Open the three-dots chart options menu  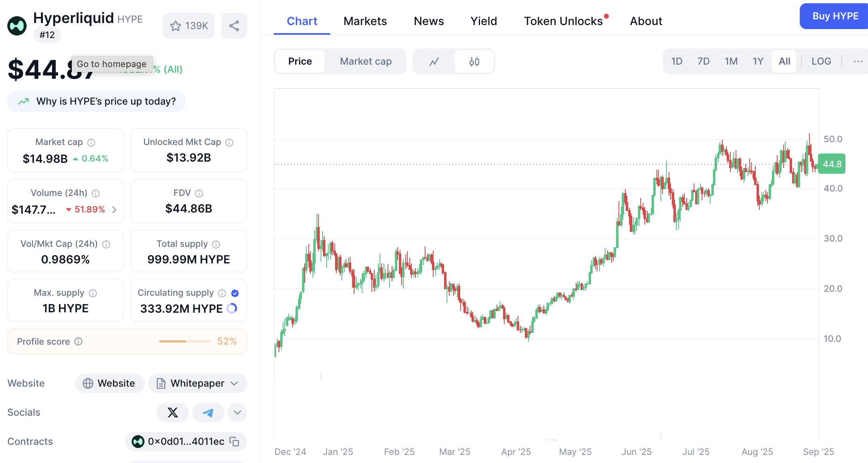click(x=858, y=61)
